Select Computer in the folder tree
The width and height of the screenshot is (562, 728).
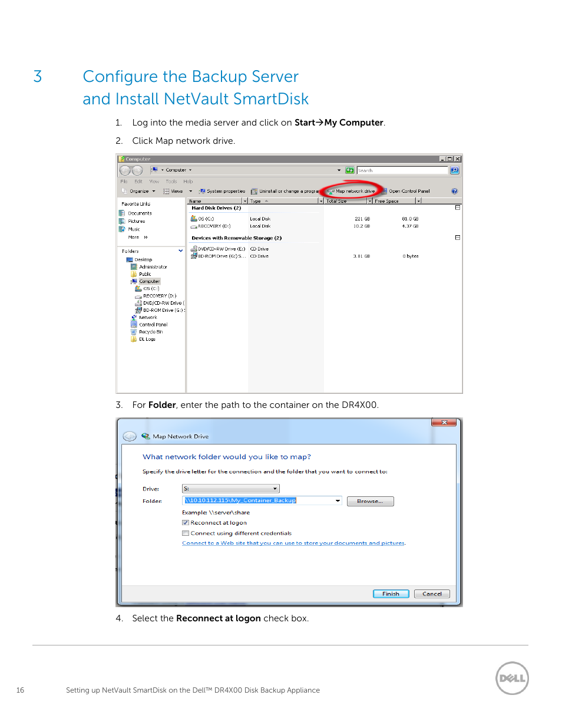click(146, 281)
